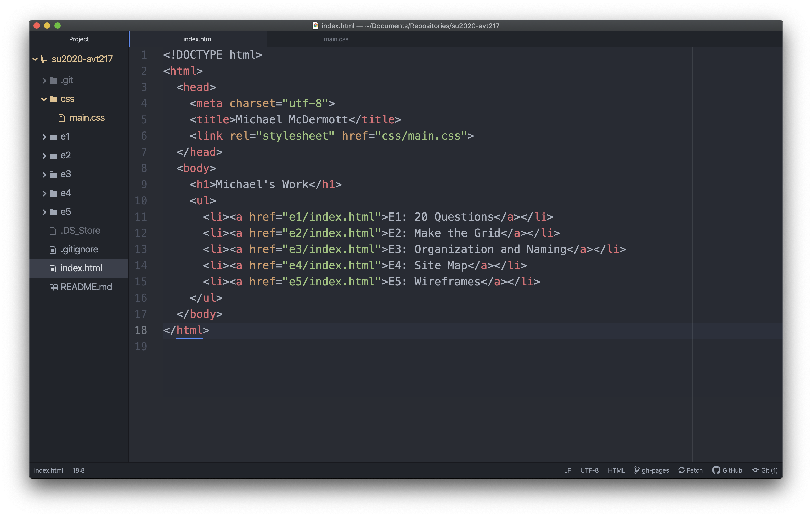Expand the e4 folder chevron
This screenshot has width=812, height=517.
44,193
